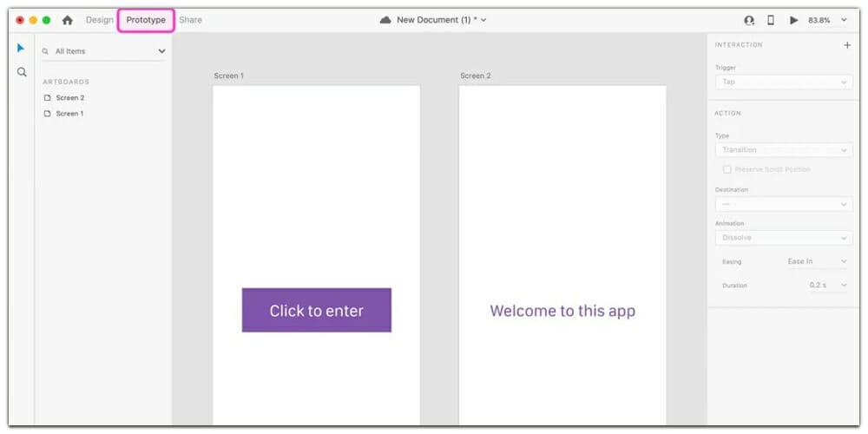Open the Type Transition dropdown

point(784,150)
